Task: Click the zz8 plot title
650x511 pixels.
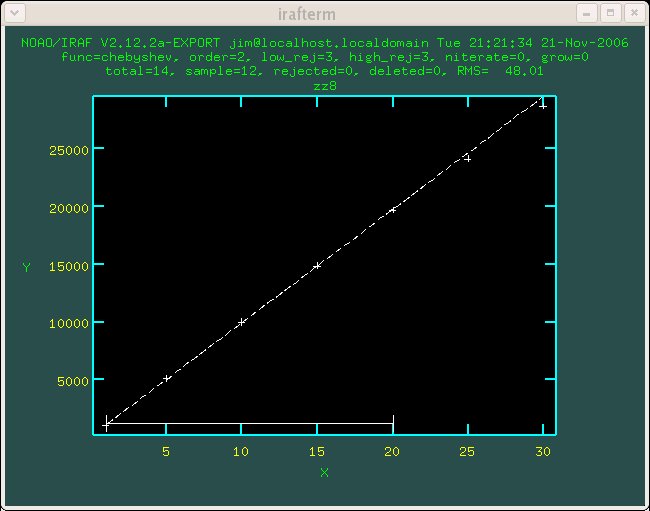Action: (x=324, y=86)
